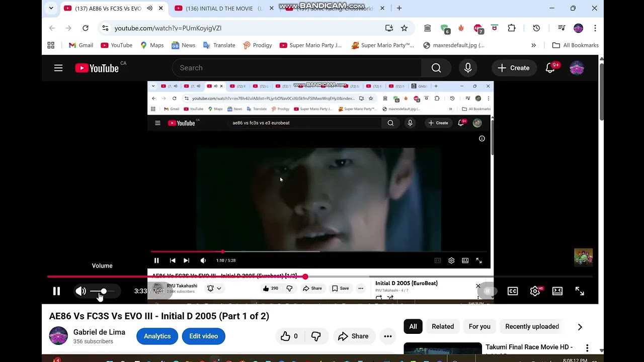Go back in browser history
644x362 pixels.
[x=52, y=28]
